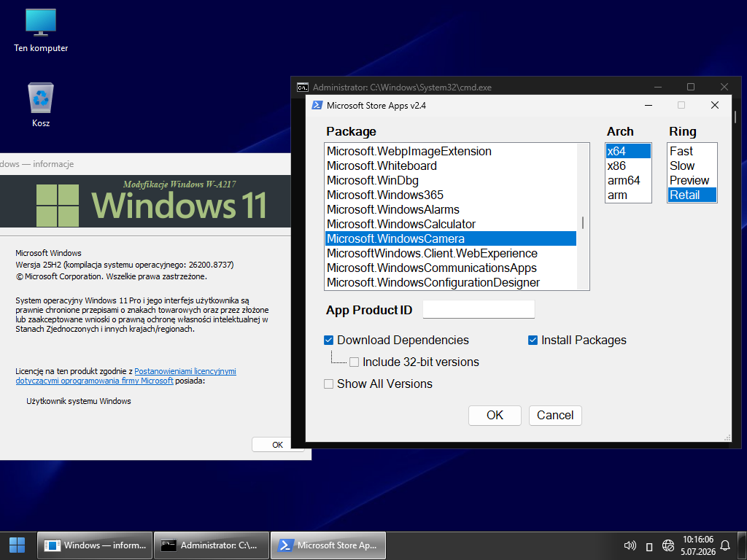This screenshot has height=560, width=747.
Task: Maximize the cmd.exe window
Action: click(x=691, y=87)
